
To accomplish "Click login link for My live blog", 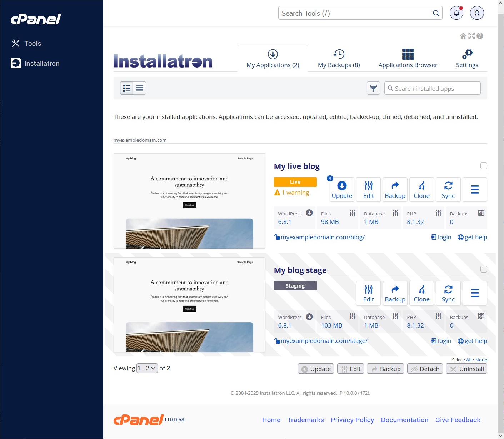I will pos(441,237).
